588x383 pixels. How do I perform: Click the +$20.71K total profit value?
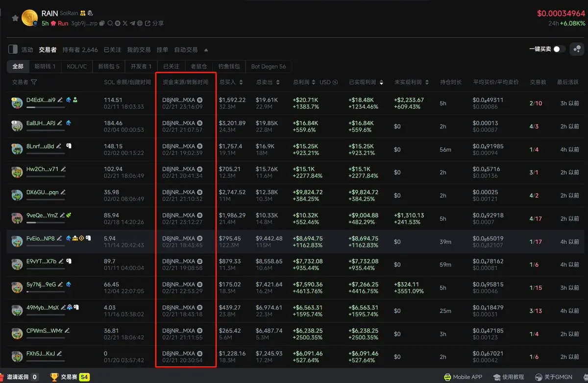click(306, 100)
